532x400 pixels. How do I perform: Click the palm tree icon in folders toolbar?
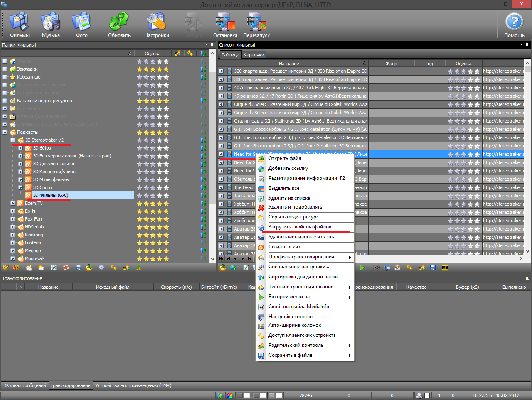(139, 268)
